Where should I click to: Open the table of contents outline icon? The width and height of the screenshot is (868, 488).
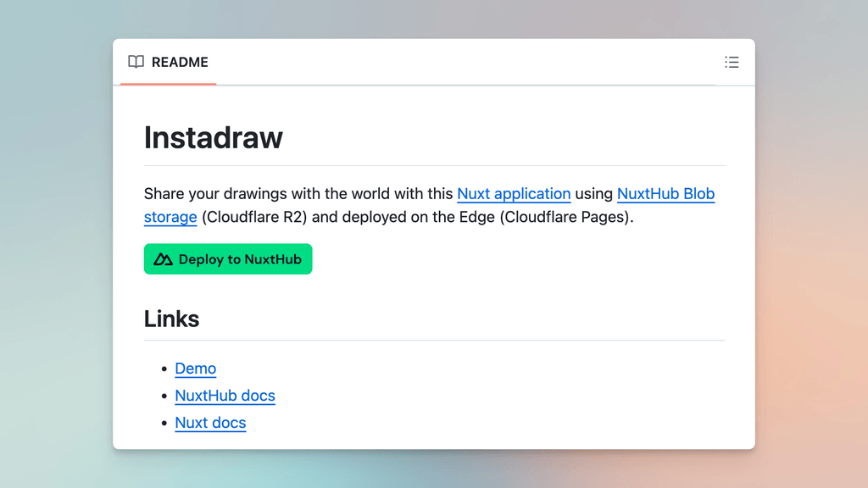732,62
